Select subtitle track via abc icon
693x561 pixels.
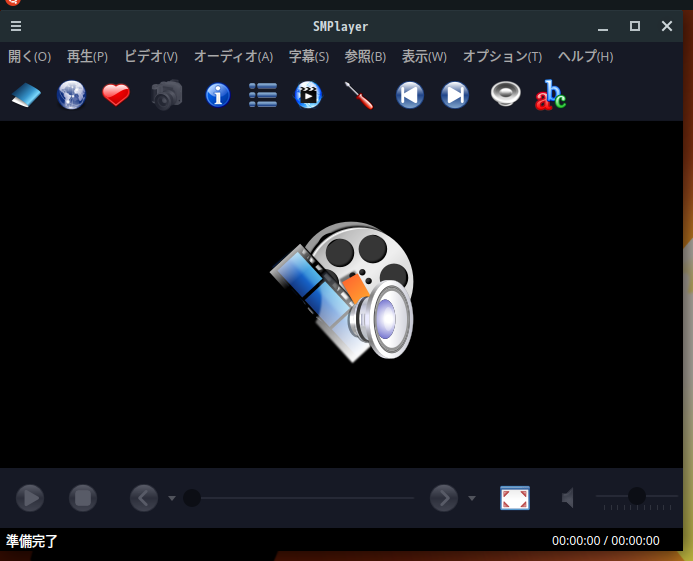point(551,95)
